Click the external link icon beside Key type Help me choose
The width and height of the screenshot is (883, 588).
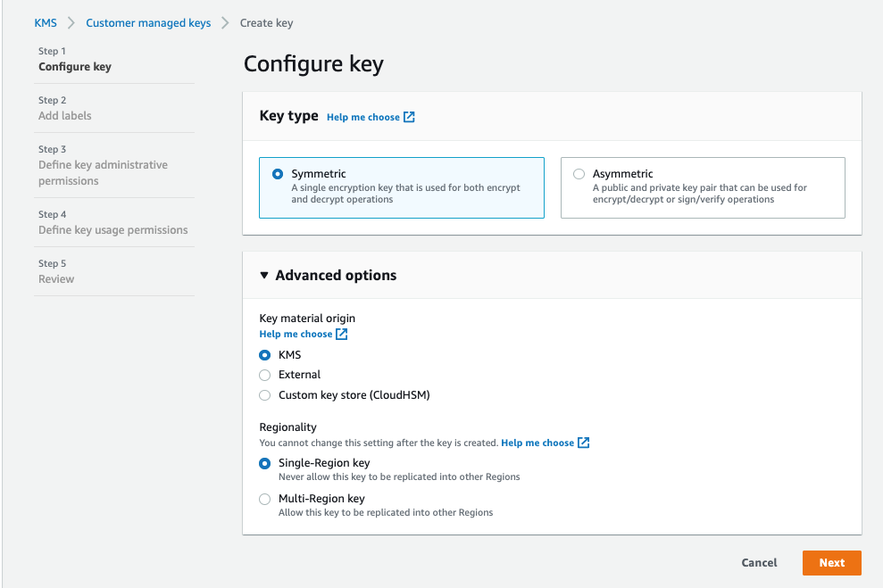pyautogui.click(x=409, y=116)
